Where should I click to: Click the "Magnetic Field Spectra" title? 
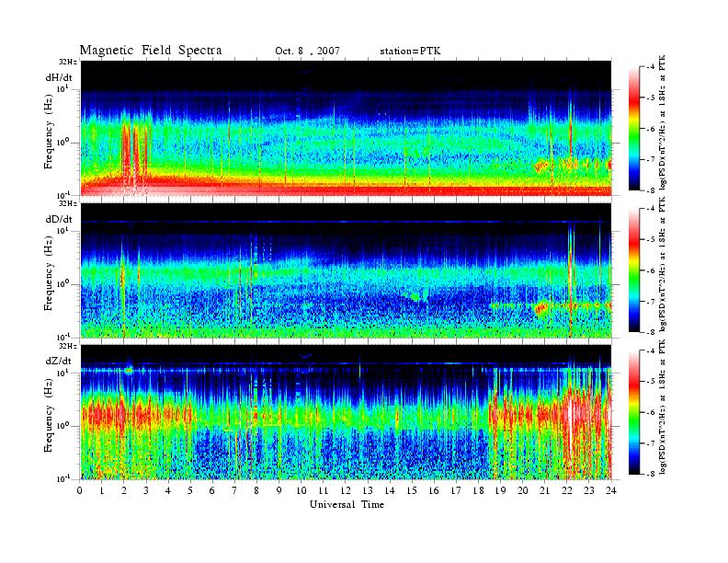coord(151,51)
